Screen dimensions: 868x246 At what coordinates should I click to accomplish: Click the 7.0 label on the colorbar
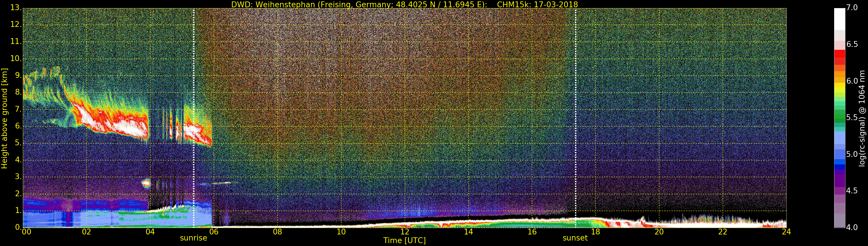[x=852, y=8]
